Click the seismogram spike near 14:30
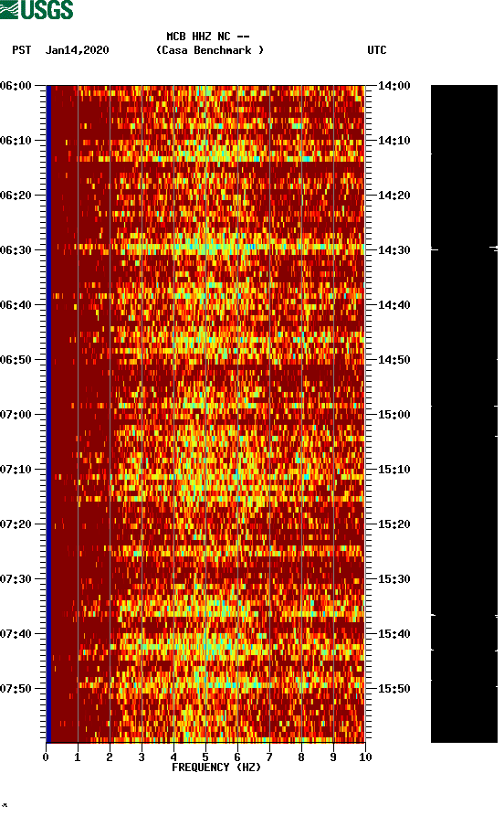The width and height of the screenshot is (504, 815). [464, 249]
